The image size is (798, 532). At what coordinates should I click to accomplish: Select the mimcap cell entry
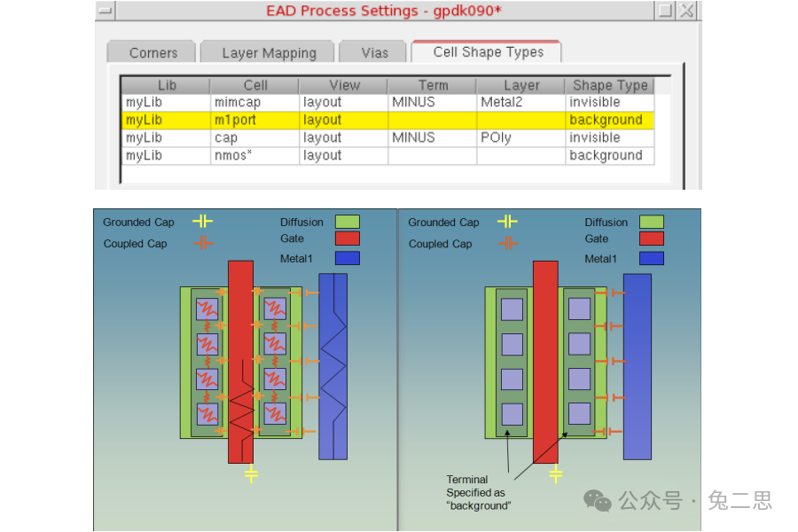(238, 102)
